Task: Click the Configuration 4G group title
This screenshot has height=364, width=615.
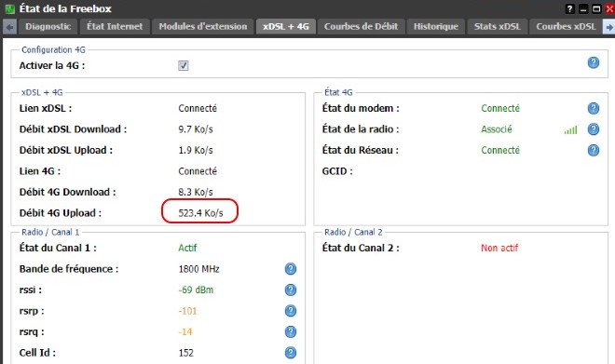Action: tap(53, 49)
